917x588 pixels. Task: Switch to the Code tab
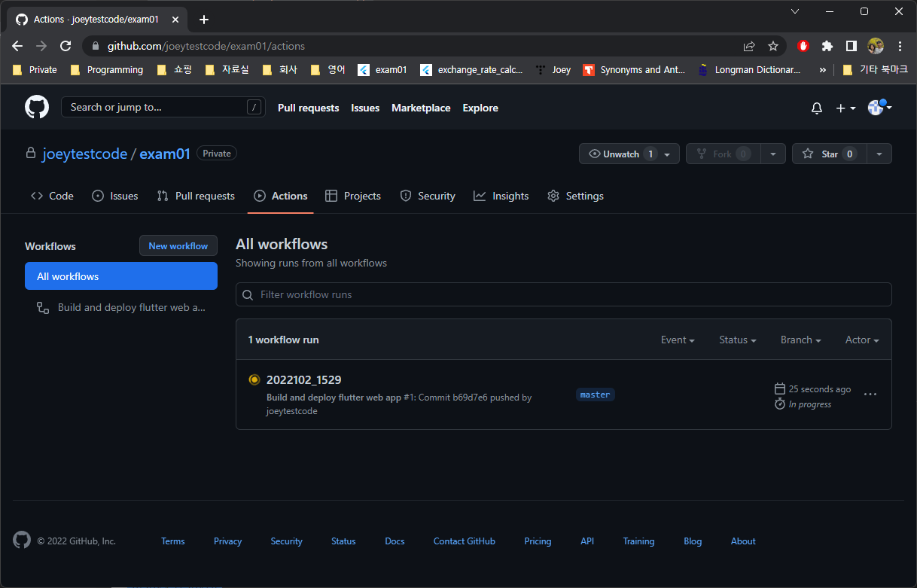point(52,196)
